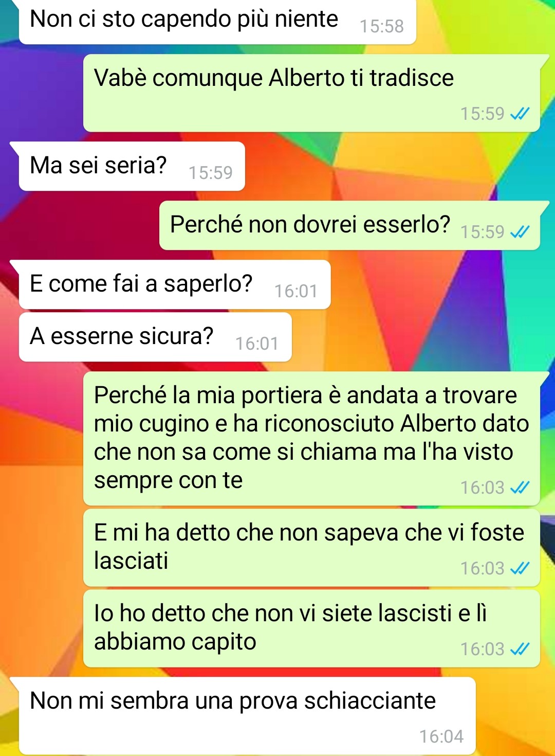Tap the read-receipt double check on 'Alberto ti tradisce'
Viewport: 555px width, 756px height.
coord(520,114)
